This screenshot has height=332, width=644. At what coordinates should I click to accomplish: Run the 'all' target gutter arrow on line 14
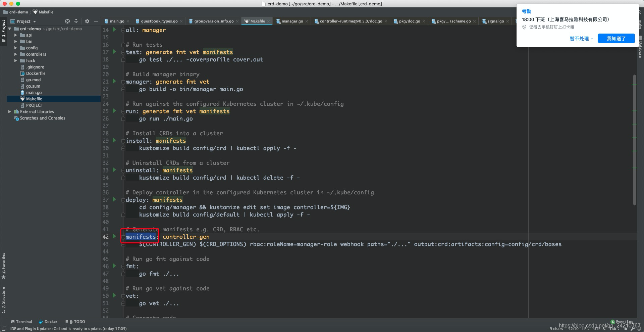[114, 30]
